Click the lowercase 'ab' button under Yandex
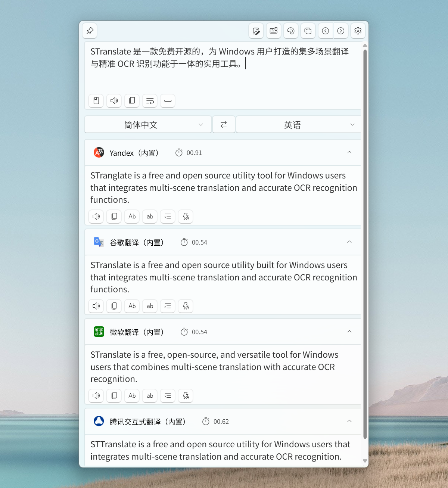The image size is (448, 488). coord(150,217)
